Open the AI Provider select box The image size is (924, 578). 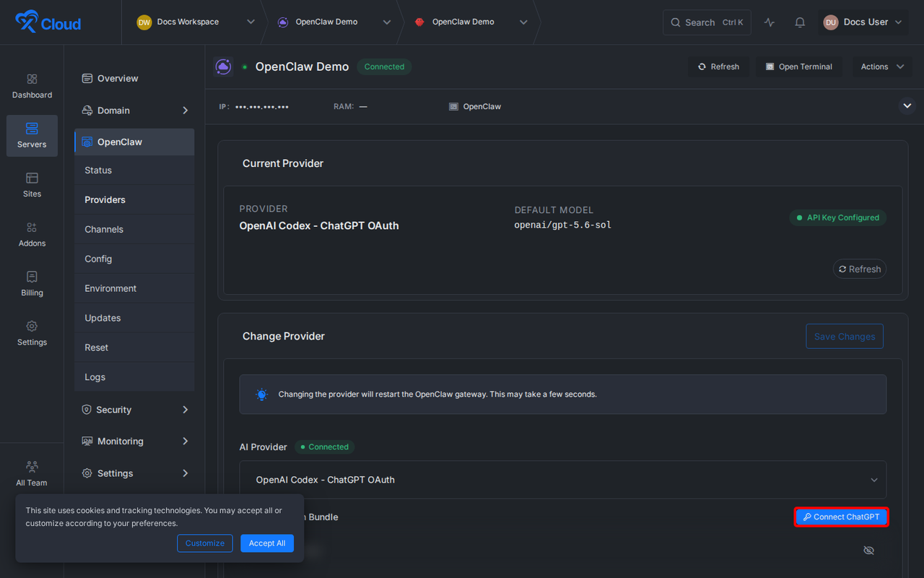pyautogui.click(x=563, y=480)
